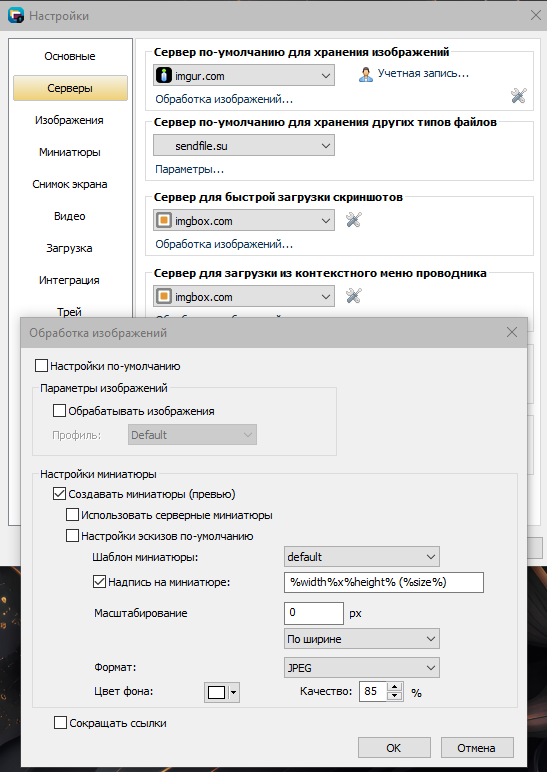Check Настройки эскизов по-умолчанию
The height and width of the screenshot is (772, 547).
pos(72,536)
